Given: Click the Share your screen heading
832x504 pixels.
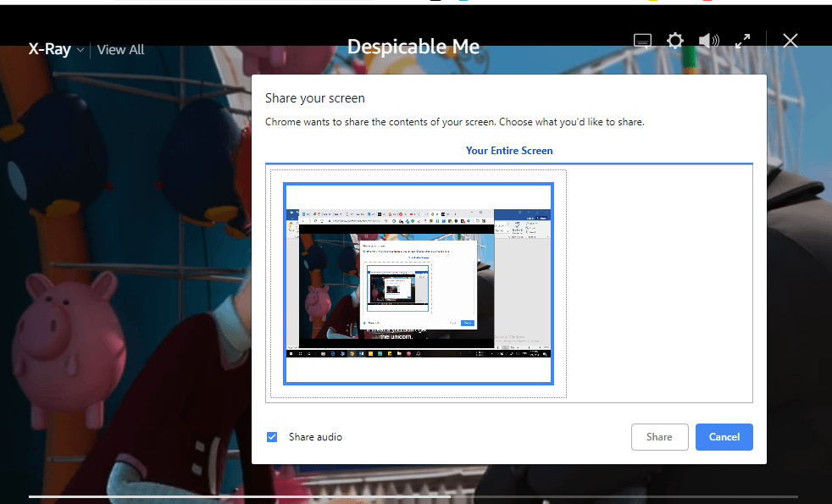Looking at the screenshot, I should (314, 98).
